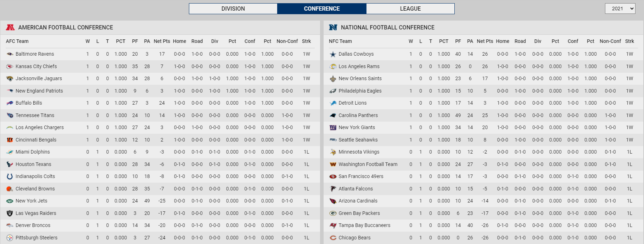Click the New England Patriots logo
The image size is (644, 244).
click(10, 91)
